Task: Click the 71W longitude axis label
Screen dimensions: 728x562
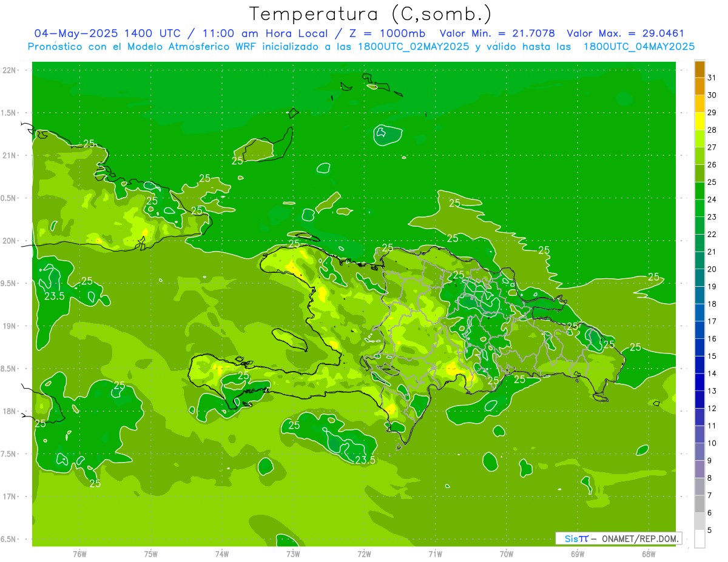Action: point(435,554)
